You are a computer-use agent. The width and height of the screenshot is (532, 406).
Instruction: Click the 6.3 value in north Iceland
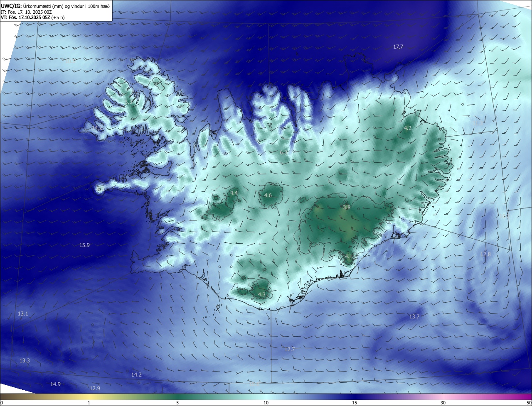point(283,153)
